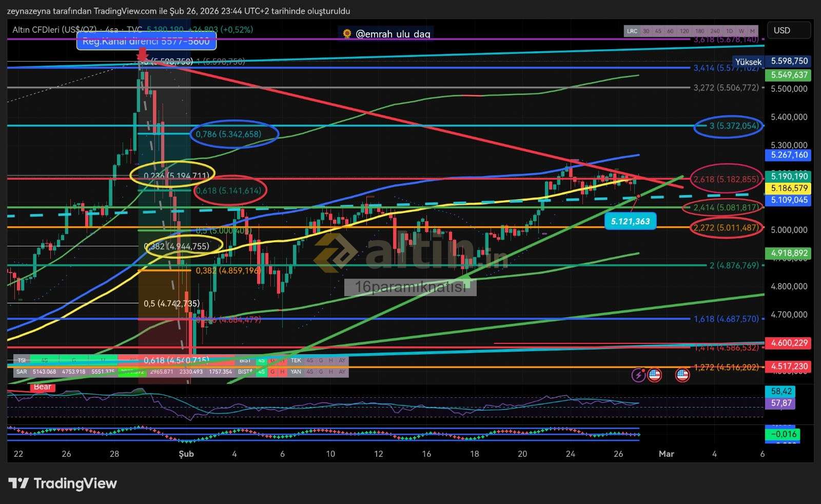Image resolution: width=821 pixels, height=504 pixels.
Task: Click the TradingView logo at bottom left
Action: coord(63,483)
